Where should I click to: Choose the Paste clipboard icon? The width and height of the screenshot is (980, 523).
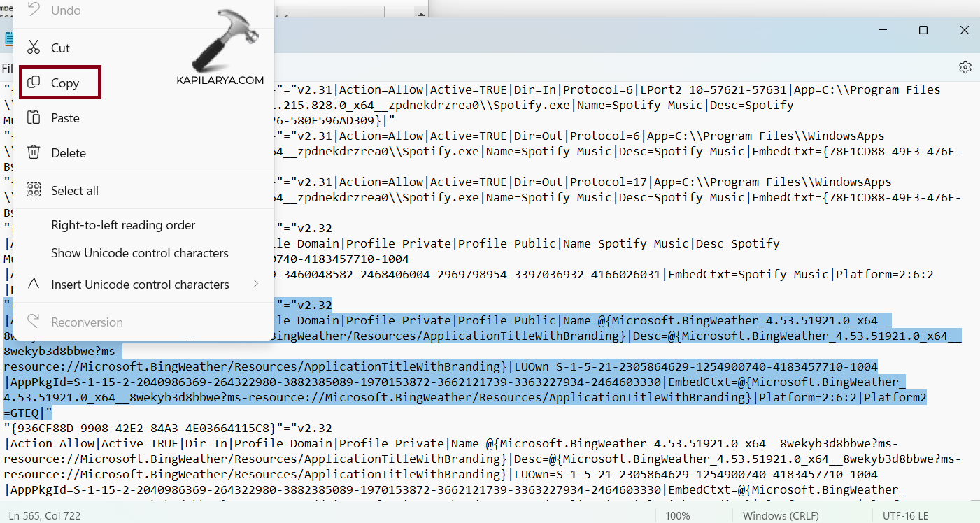tap(33, 118)
